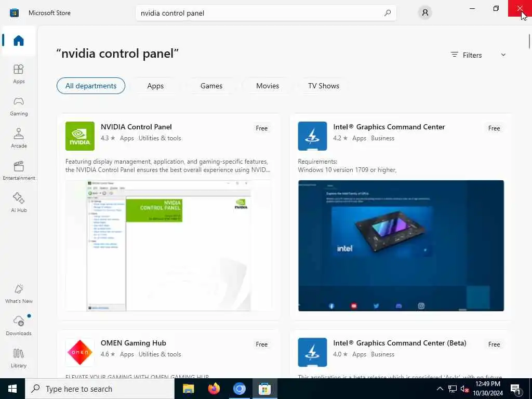Open the Filters lines icon
This screenshot has width=532, height=399.
[x=454, y=55]
